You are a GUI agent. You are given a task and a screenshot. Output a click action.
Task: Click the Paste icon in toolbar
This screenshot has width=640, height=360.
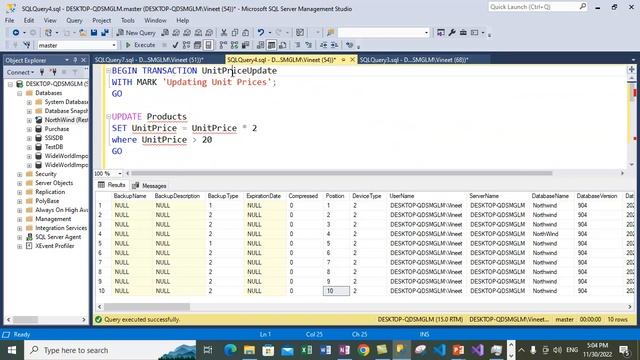[x=246, y=33]
